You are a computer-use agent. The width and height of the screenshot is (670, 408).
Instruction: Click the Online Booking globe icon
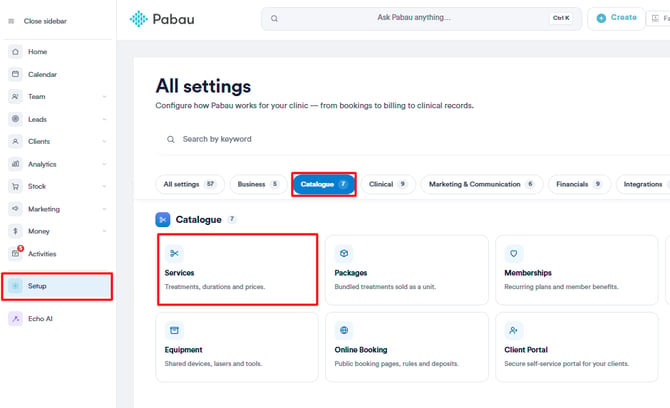pos(344,330)
